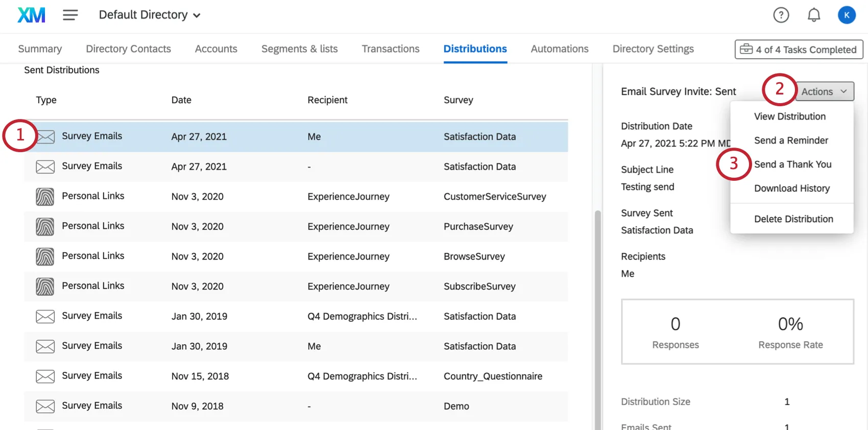Open the 4 of 4 Tasks Completed checklist
Image resolution: width=868 pixels, height=430 pixels.
(799, 50)
